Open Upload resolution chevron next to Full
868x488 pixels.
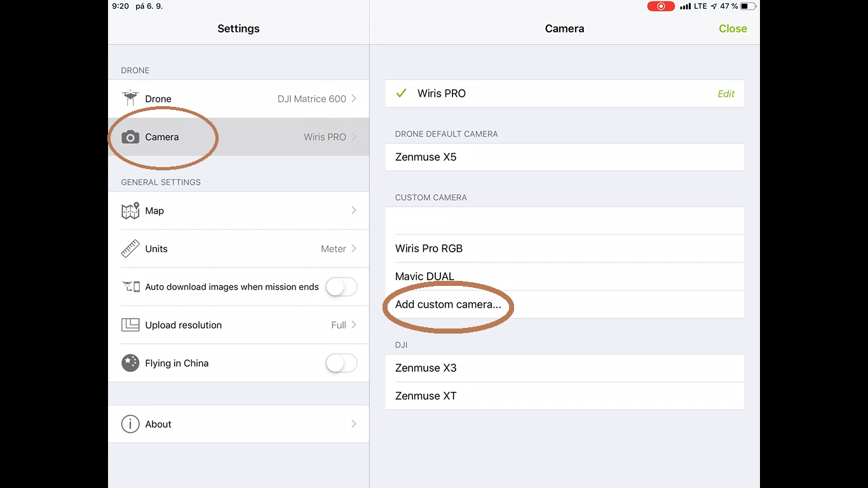(354, 325)
